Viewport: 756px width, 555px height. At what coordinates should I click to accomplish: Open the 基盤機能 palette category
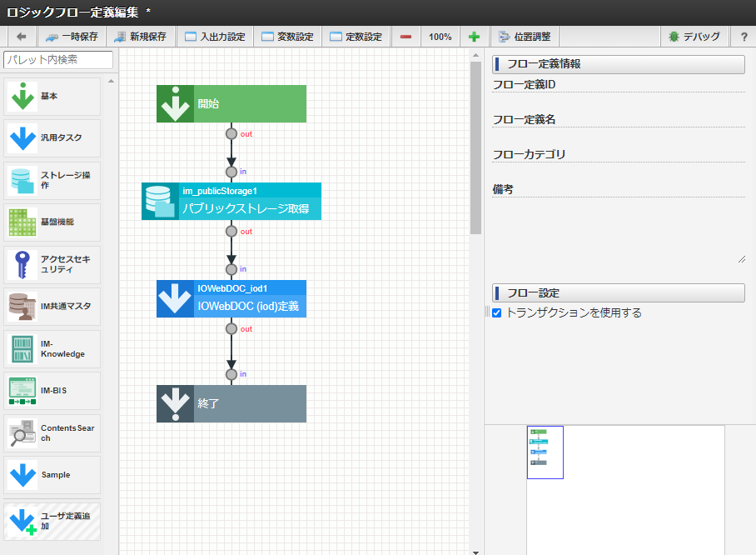(52, 222)
